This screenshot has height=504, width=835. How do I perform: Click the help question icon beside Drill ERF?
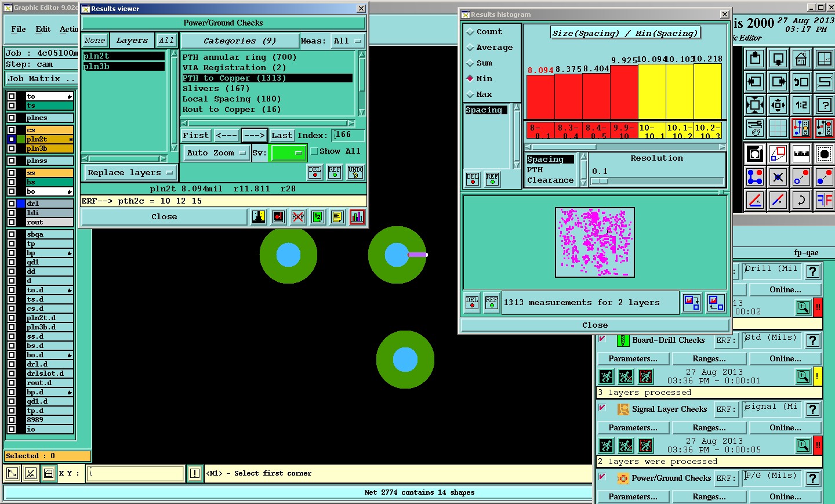click(x=813, y=271)
